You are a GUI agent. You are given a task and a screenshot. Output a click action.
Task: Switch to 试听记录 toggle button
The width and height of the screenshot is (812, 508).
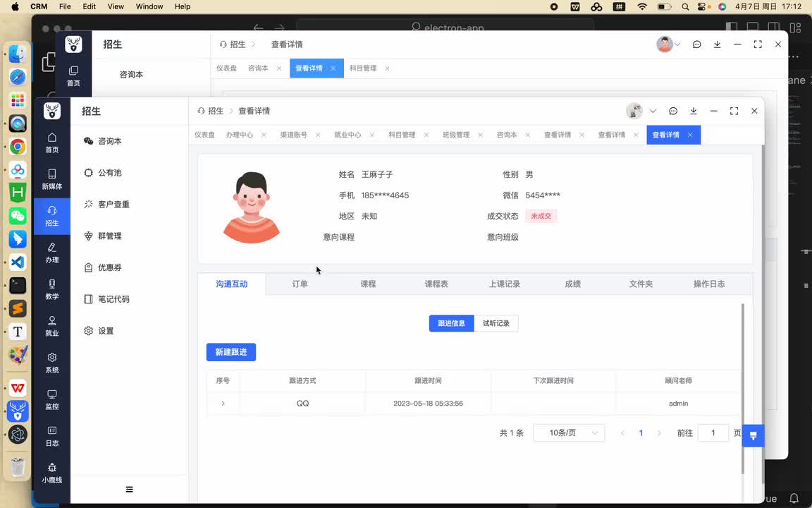click(496, 323)
